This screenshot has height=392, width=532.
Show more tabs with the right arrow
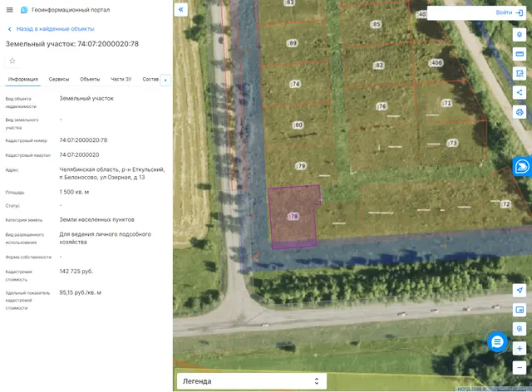pyautogui.click(x=165, y=80)
